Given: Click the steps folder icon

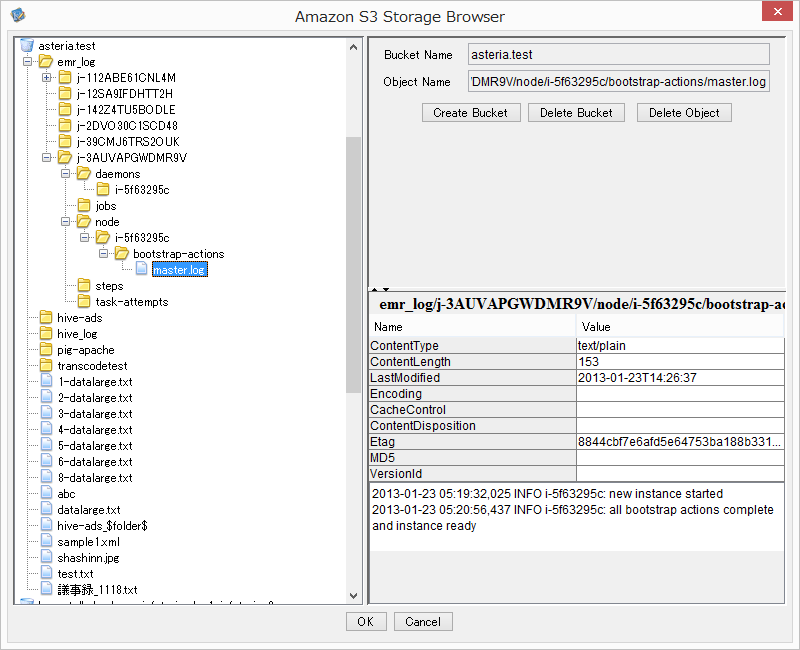Looking at the screenshot, I should click(x=84, y=286).
